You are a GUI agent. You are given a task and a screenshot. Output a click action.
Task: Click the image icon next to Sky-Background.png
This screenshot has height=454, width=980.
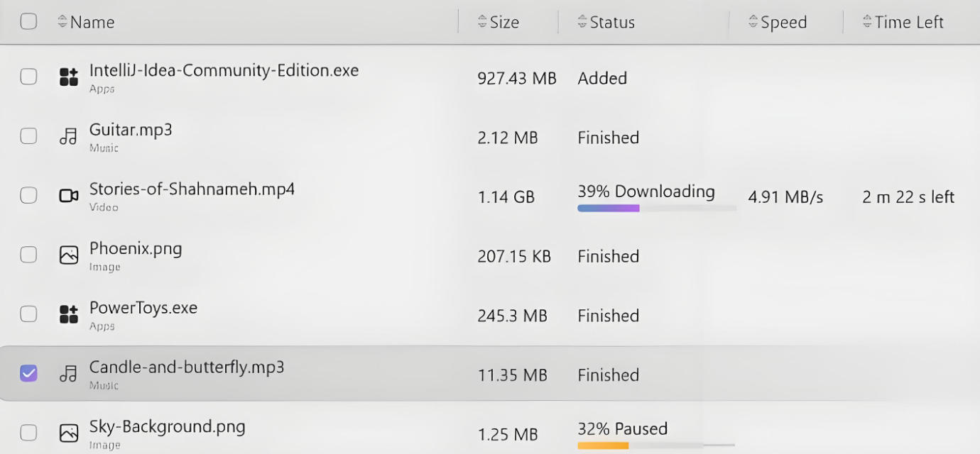[68, 432]
